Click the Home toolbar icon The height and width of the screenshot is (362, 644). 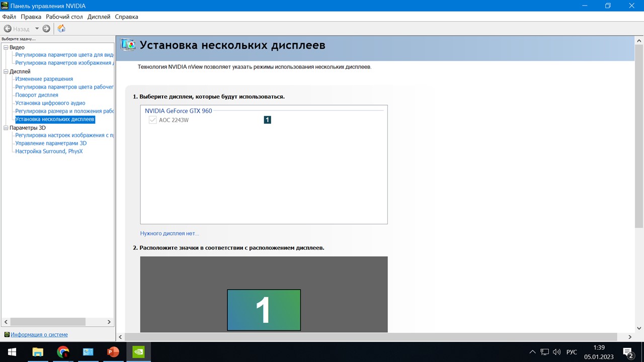(61, 29)
